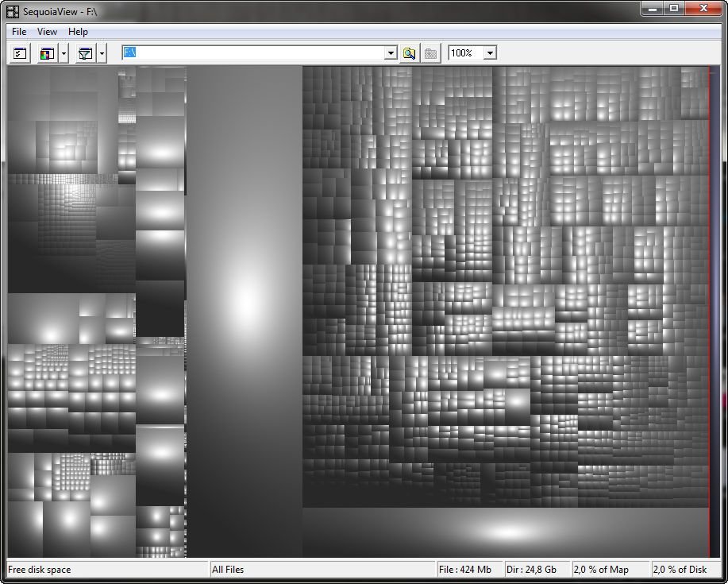Click the 'Free disk space' status label
Screen dimensions: 728x584
click(40, 570)
